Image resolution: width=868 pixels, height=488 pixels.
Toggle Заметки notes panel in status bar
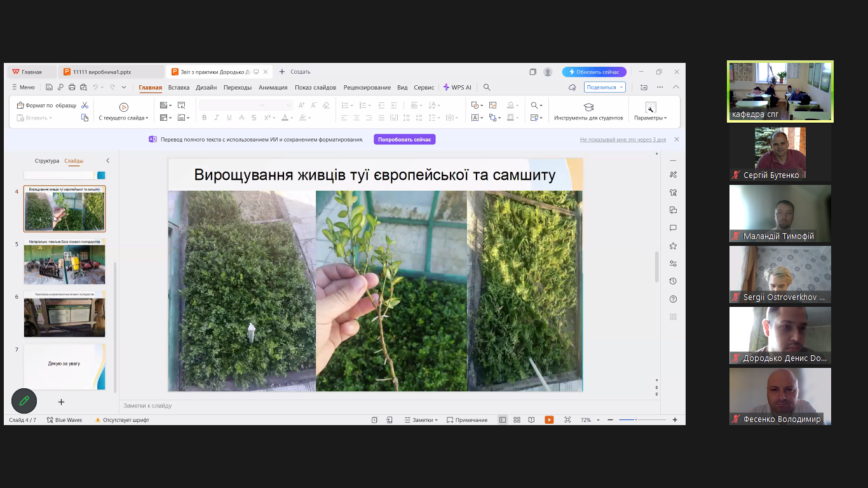[x=421, y=420]
